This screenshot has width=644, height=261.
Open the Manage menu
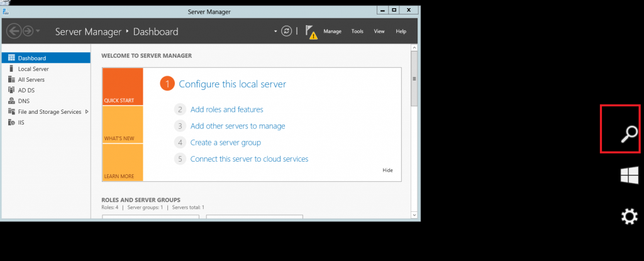[332, 31]
